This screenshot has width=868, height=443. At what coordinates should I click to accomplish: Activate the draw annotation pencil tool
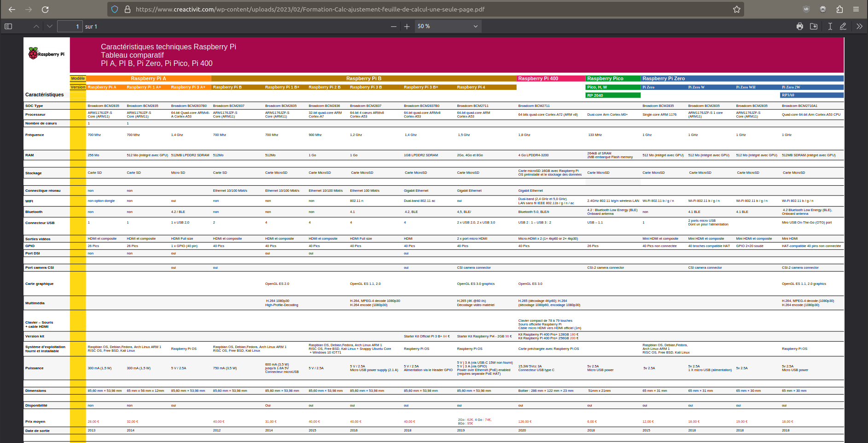tap(843, 26)
